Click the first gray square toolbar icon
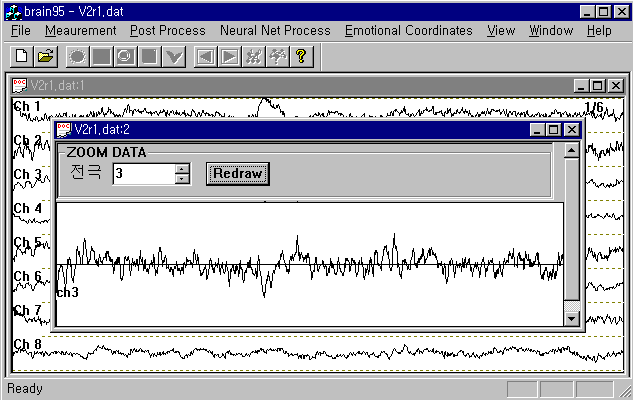Image resolution: width=633 pixels, height=400 pixels. 101,57
